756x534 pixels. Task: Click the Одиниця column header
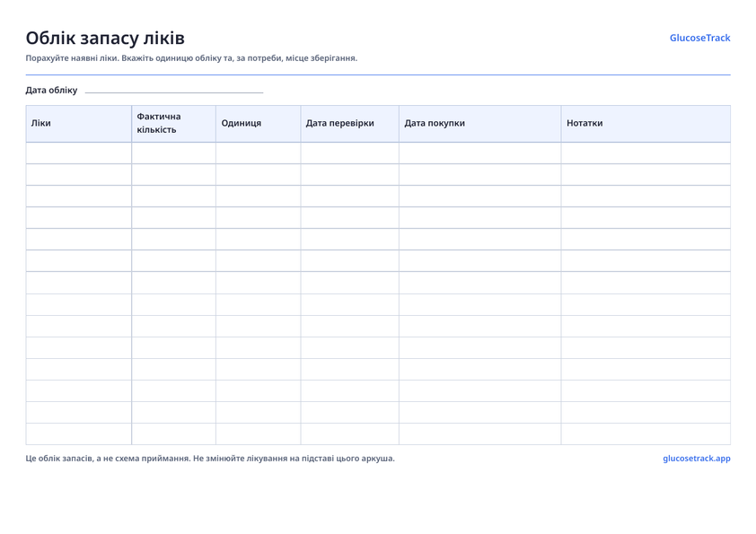coord(259,123)
